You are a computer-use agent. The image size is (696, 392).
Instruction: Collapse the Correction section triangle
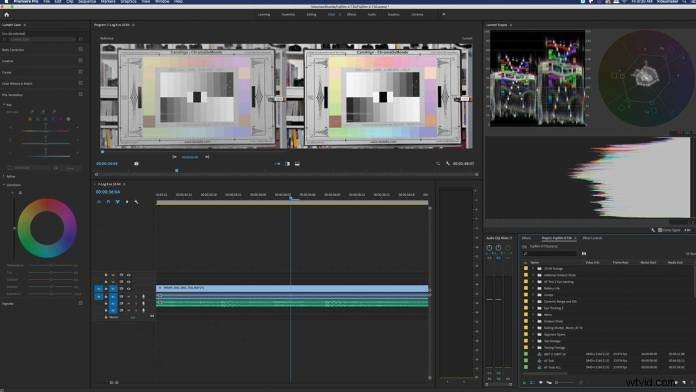tap(4, 185)
